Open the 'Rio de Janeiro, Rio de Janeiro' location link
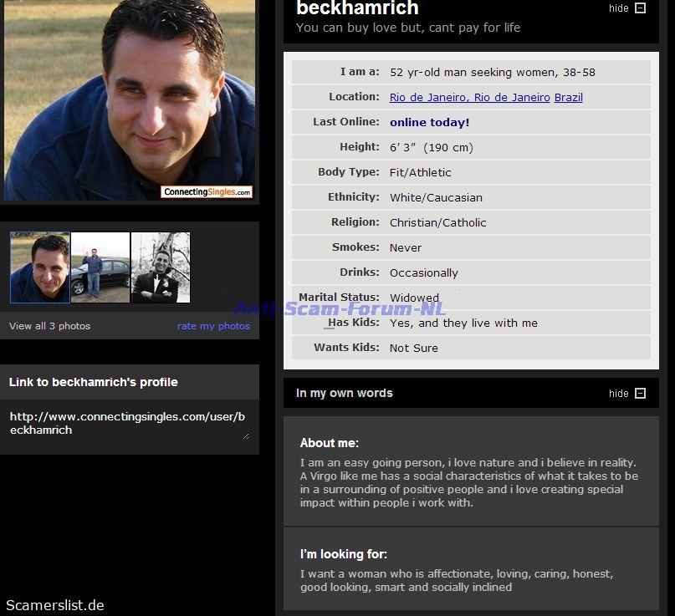675x616 pixels. pyautogui.click(x=469, y=98)
